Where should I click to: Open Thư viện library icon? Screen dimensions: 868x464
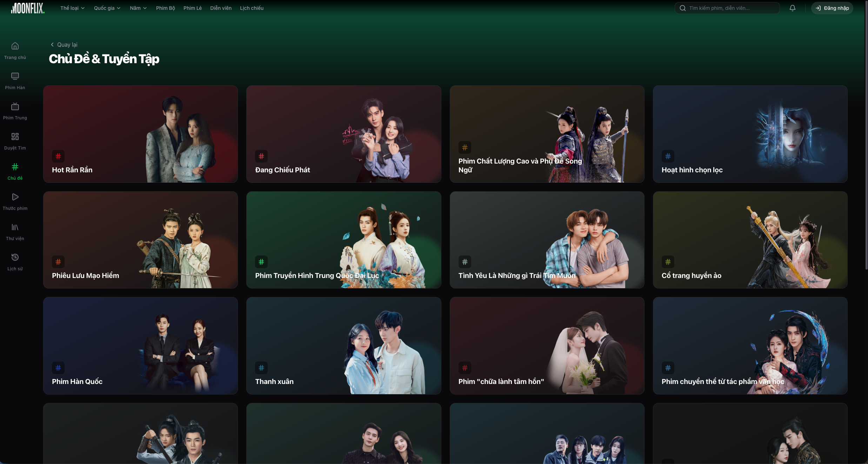click(15, 227)
